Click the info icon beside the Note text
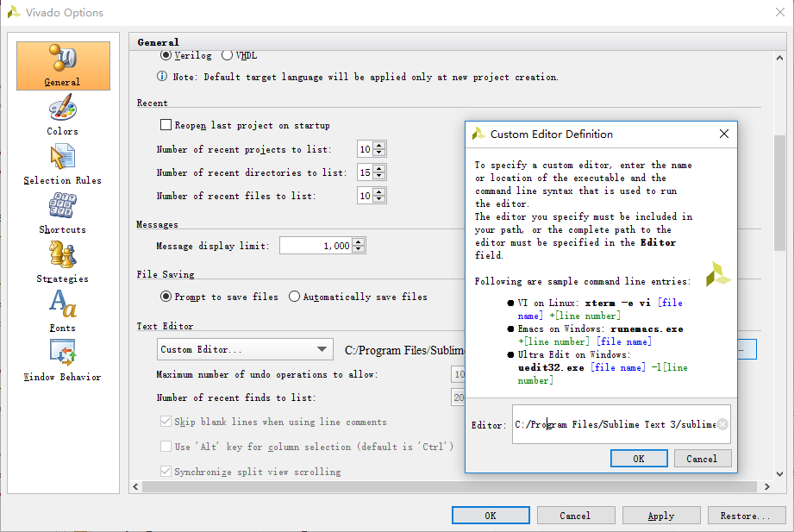This screenshot has width=794, height=532. point(162,77)
